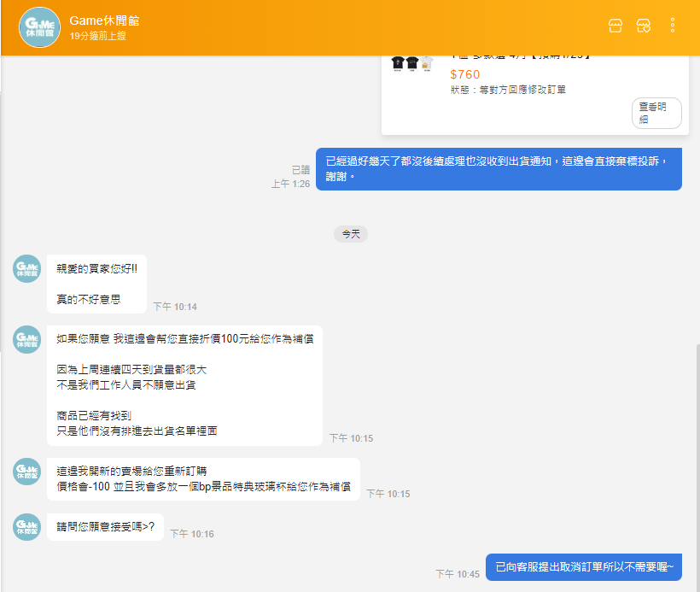Click the $760 order price
The height and width of the screenshot is (592, 700).
(464, 74)
